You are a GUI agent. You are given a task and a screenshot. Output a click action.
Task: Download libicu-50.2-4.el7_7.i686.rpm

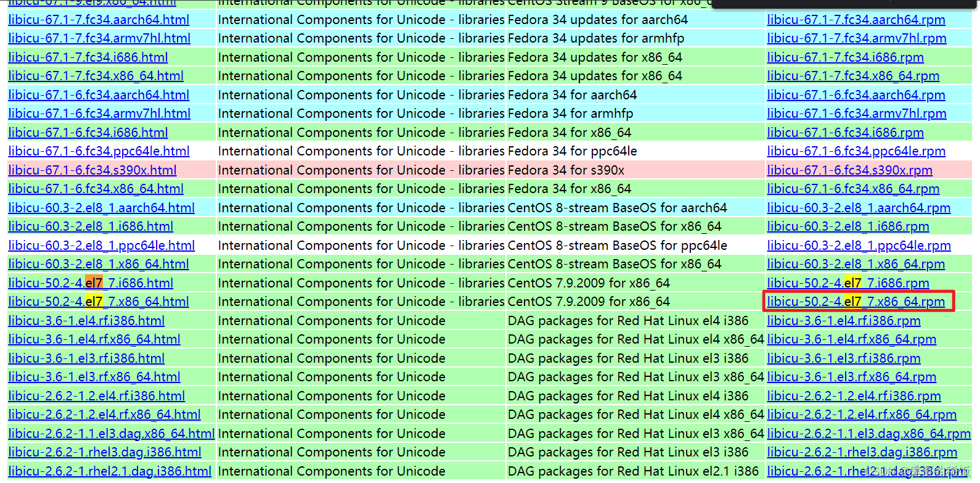click(x=848, y=283)
